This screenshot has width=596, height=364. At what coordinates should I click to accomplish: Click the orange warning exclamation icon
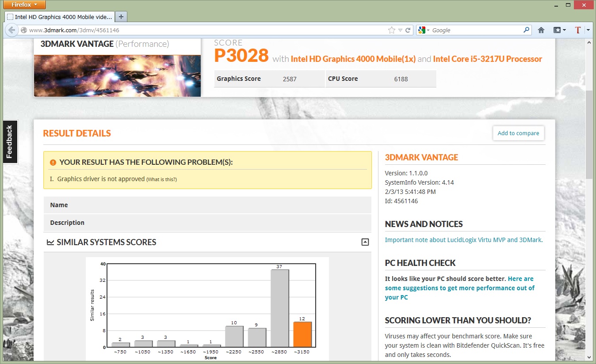coord(53,162)
